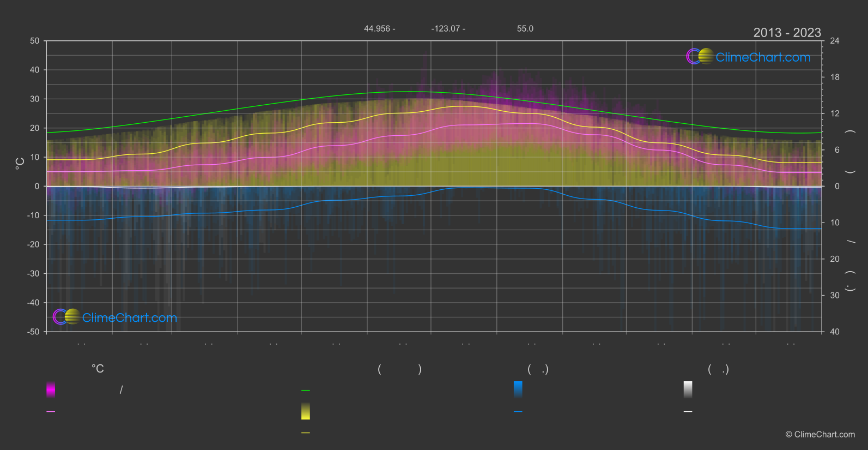Toggle the yellow line legend marker
Viewport: 868px width, 450px height.
(x=306, y=433)
